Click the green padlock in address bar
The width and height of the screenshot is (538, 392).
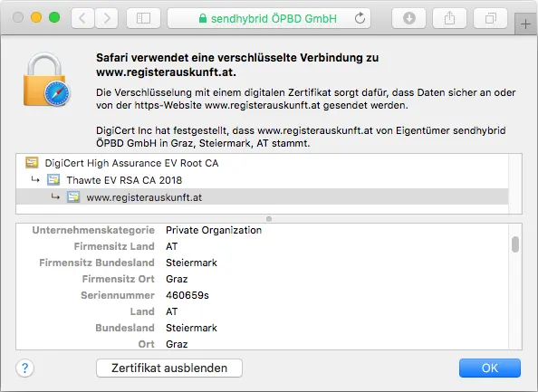point(203,18)
